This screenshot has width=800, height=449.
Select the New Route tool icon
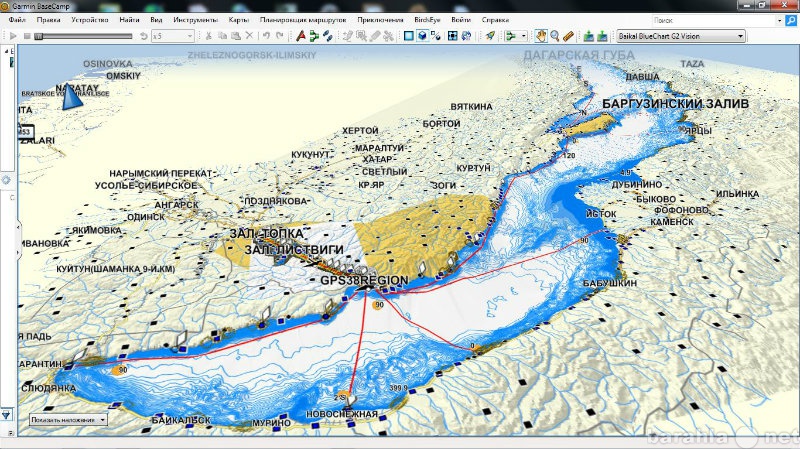pos(314,36)
